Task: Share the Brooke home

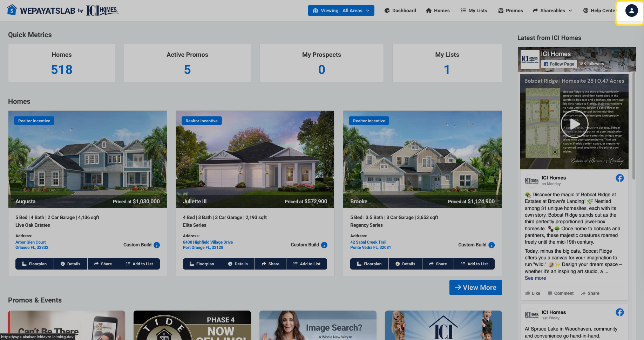Action: pyautogui.click(x=438, y=264)
